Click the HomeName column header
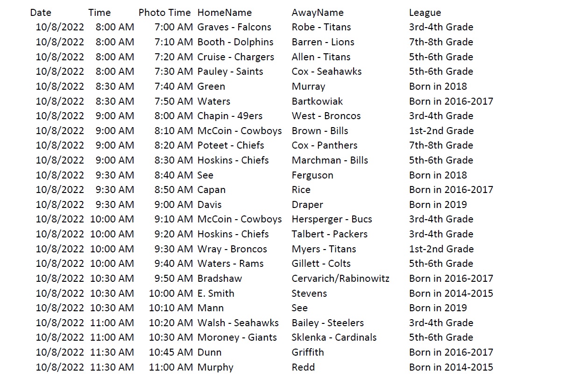The height and width of the screenshot is (379, 588). 224,13
